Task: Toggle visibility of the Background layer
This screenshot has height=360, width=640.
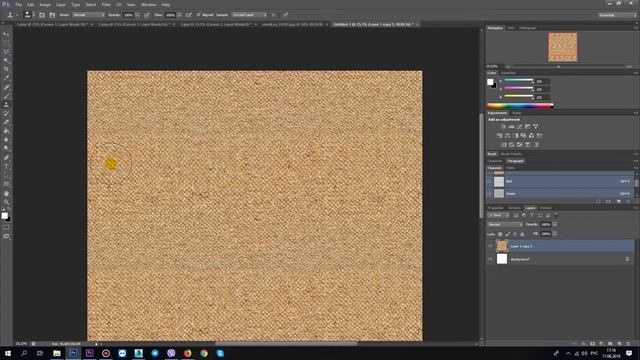Action: (490, 259)
